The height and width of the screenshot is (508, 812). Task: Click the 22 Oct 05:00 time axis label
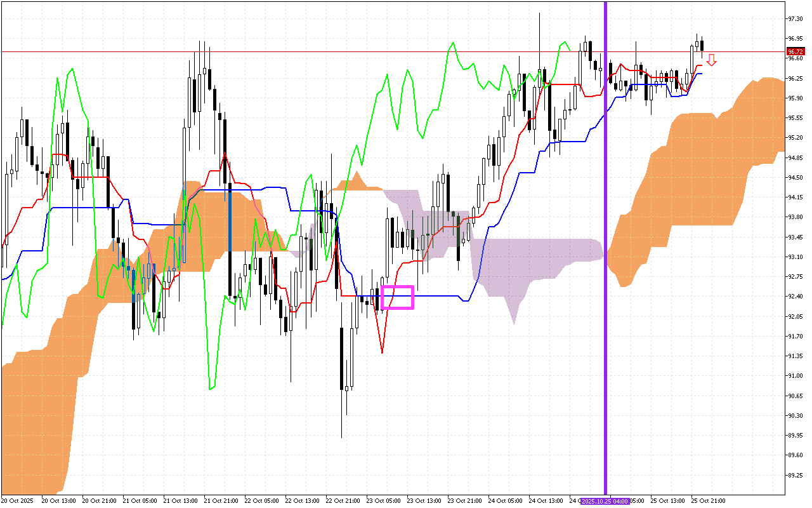click(x=262, y=501)
